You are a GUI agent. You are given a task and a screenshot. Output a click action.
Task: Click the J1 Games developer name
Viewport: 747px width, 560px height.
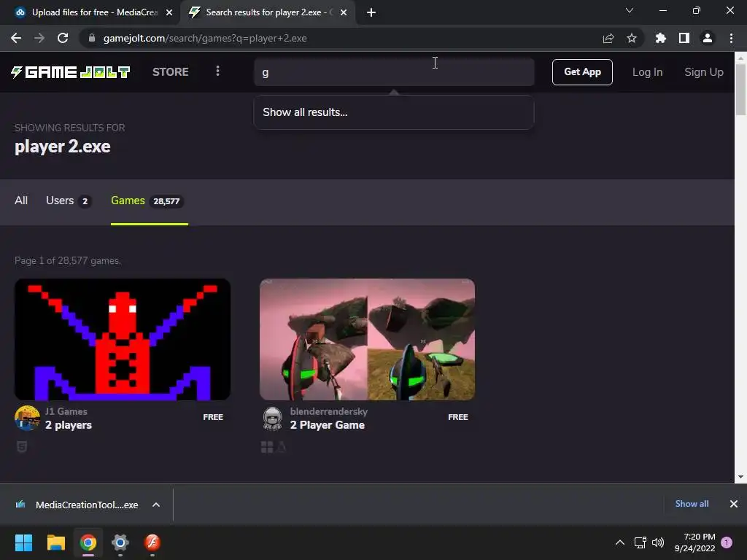tap(66, 411)
